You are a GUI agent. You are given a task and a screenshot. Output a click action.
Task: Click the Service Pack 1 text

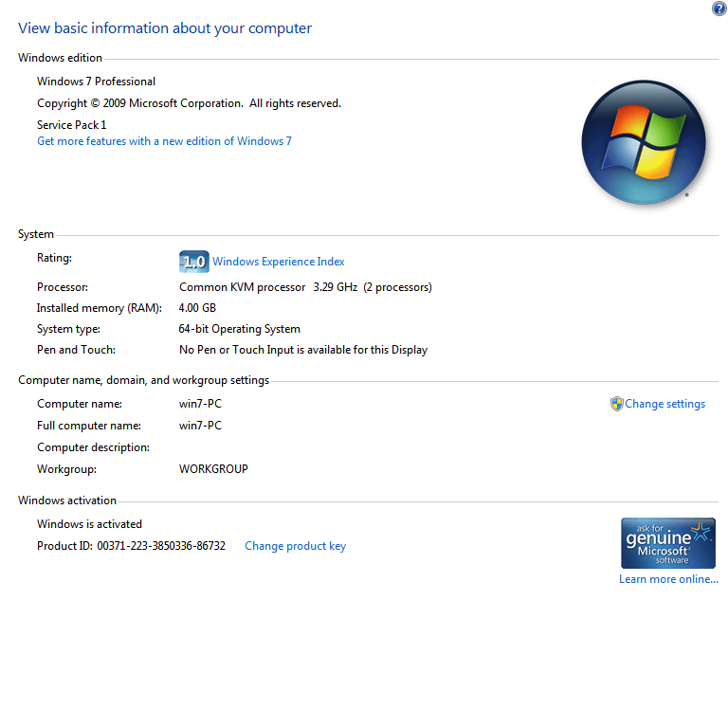click(71, 125)
